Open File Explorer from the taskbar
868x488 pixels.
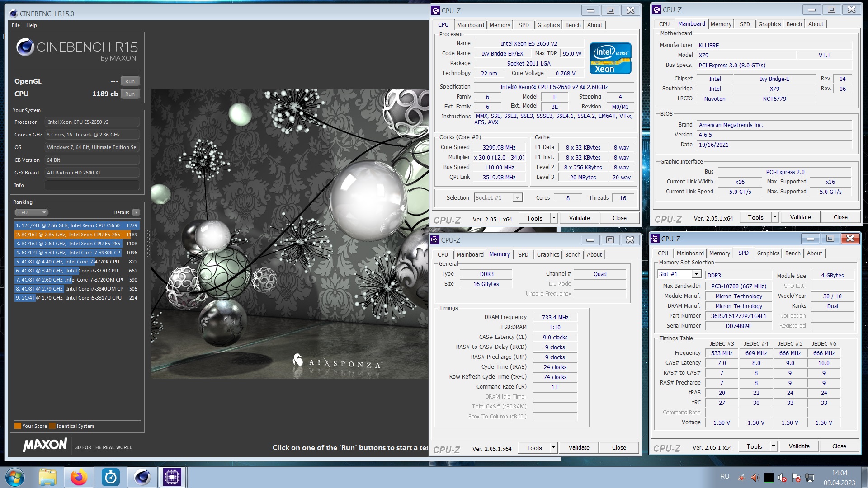[x=47, y=477]
